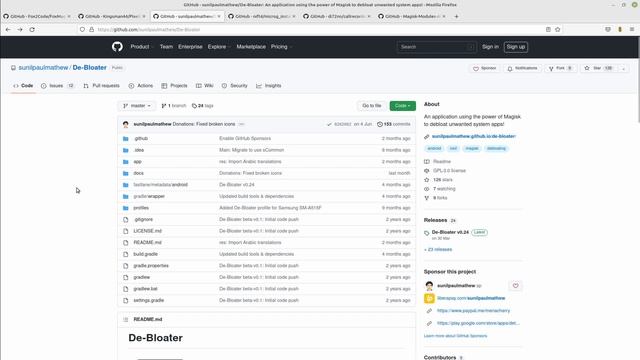Viewport: 640px width, 360px height.
Task: Click the Notifications button
Action: (522, 68)
